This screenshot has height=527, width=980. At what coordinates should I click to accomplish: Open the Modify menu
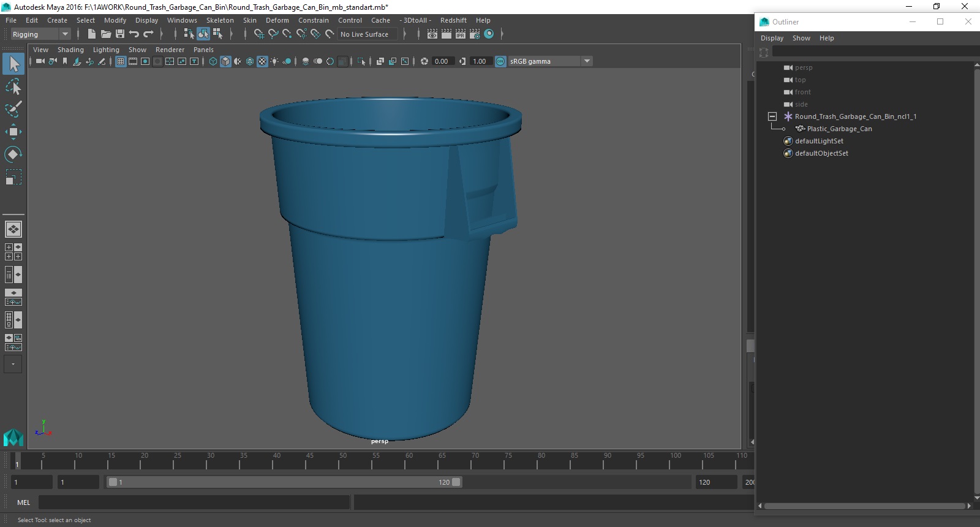(x=115, y=20)
